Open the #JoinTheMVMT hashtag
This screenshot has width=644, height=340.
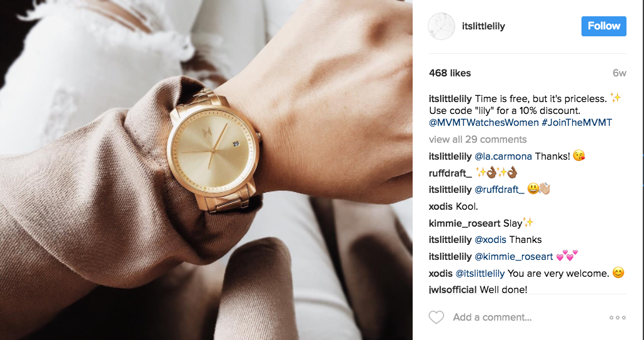[576, 123]
